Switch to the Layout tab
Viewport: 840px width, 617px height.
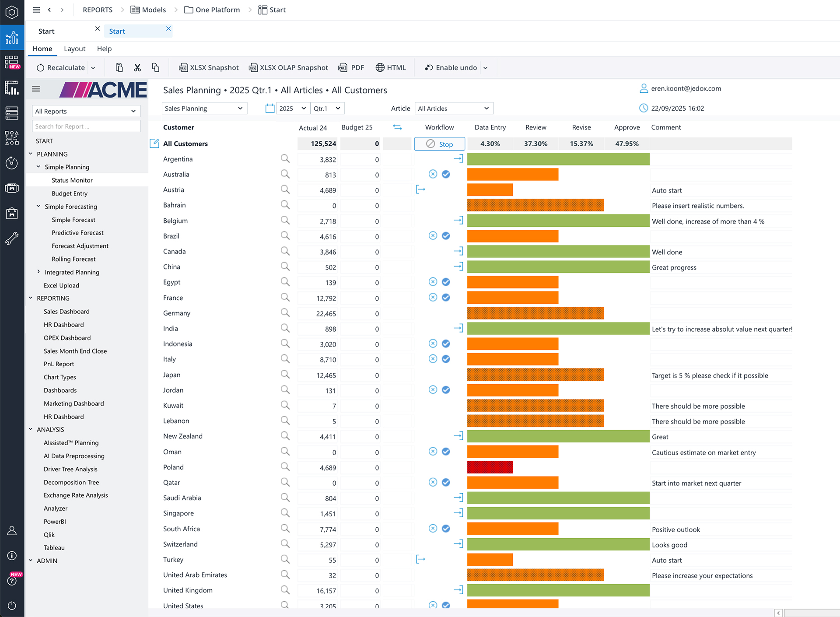click(x=74, y=49)
